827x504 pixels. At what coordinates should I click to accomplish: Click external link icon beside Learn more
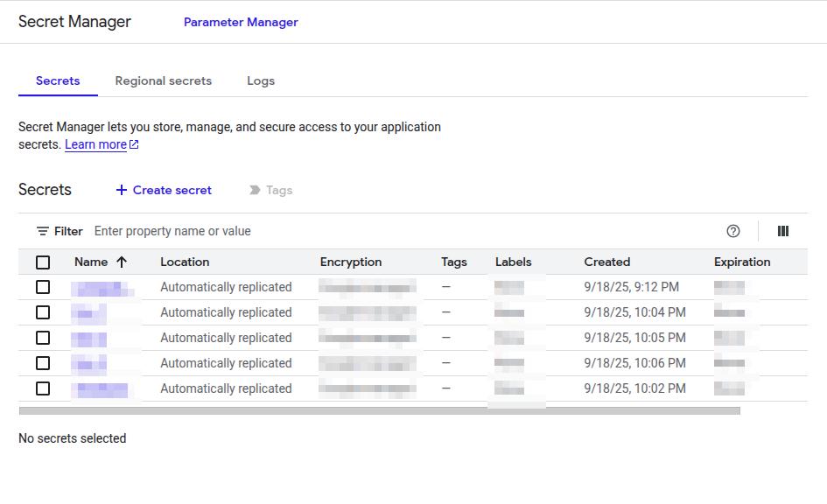pos(134,145)
